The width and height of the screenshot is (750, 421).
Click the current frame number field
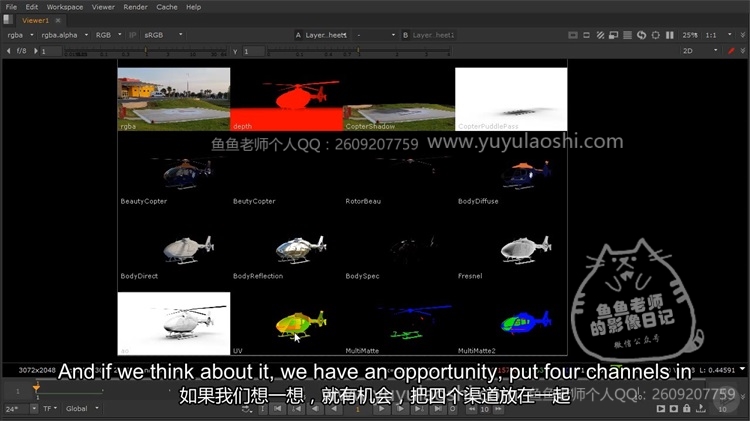click(x=358, y=410)
